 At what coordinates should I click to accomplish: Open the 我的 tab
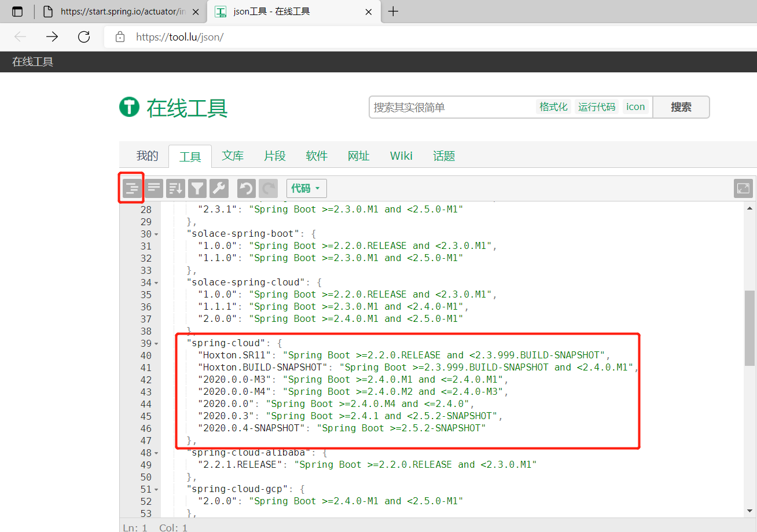(147, 156)
